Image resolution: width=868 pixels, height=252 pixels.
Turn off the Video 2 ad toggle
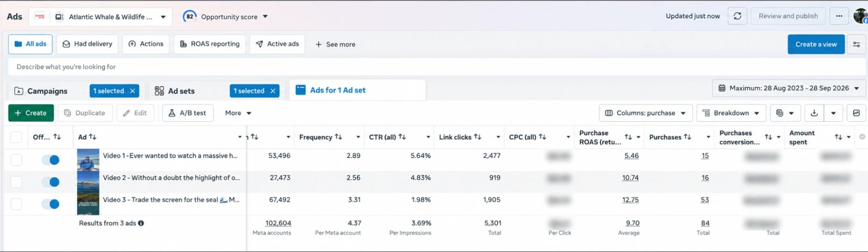[50, 182]
